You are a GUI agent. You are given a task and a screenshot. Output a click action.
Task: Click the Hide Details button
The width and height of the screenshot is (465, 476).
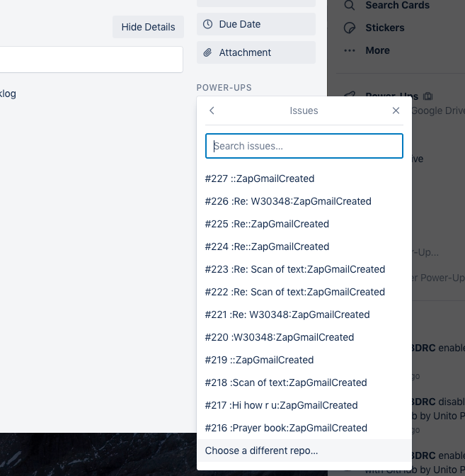(x=148, y=27)
